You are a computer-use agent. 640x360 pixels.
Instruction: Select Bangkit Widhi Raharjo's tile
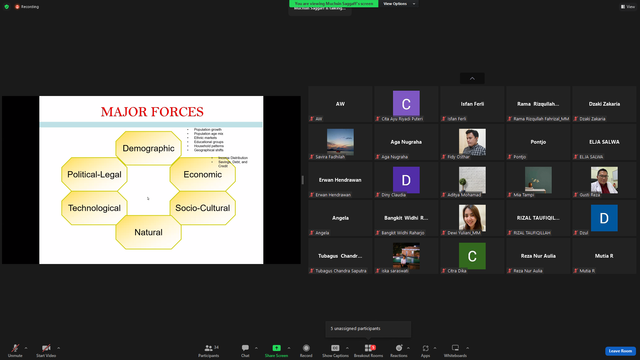[406, 218]
